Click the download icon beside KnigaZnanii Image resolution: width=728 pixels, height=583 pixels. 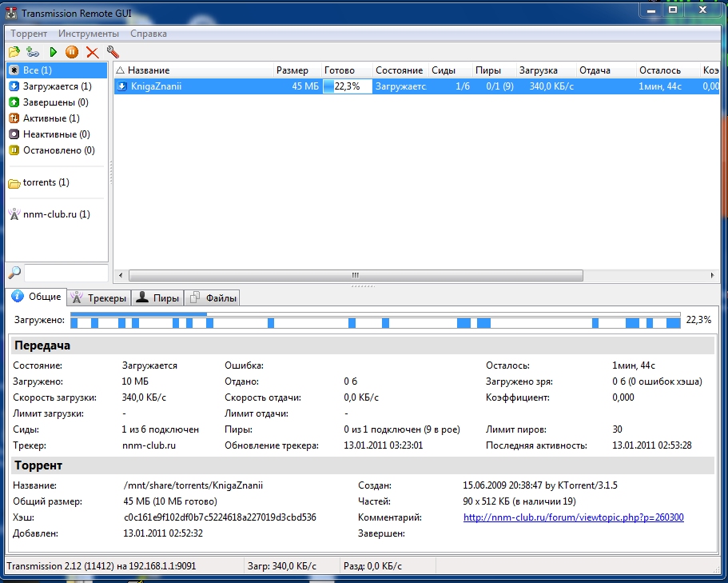point(122,86)
